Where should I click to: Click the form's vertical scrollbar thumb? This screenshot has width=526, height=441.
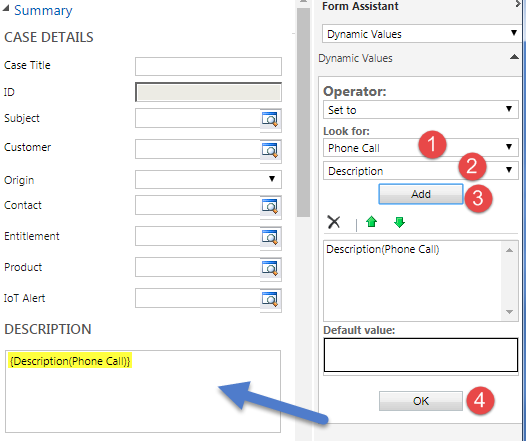pyautogui.click(x=303, y=112)
